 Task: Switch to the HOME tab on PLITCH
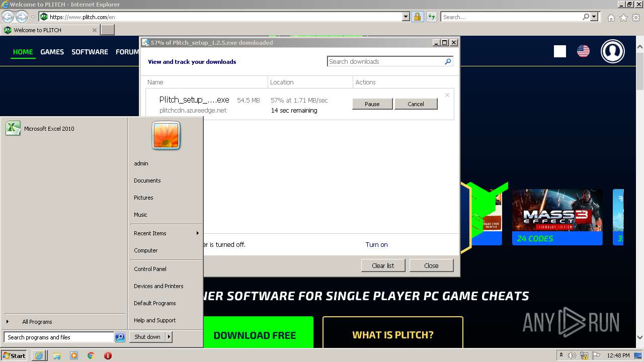tap(23, 52)
